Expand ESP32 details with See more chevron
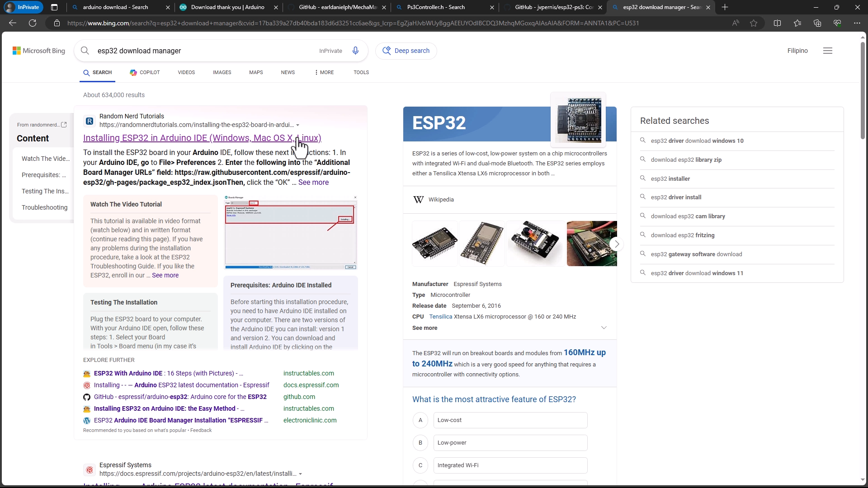The image size is (868, 488). coord(604,328)
